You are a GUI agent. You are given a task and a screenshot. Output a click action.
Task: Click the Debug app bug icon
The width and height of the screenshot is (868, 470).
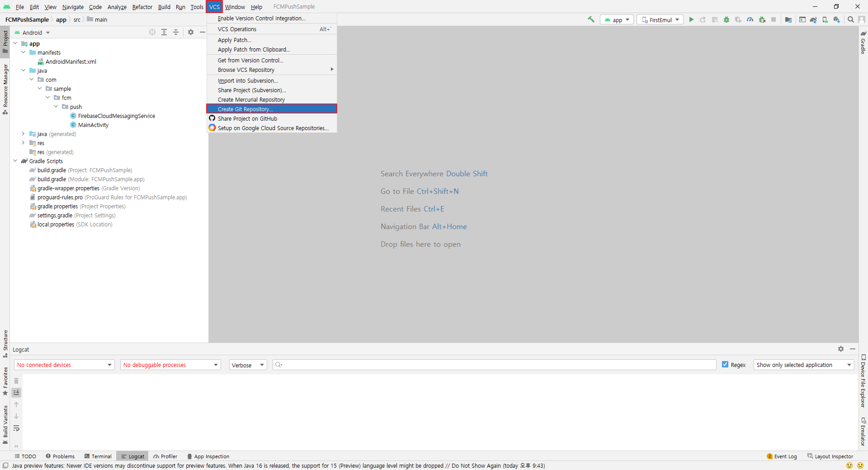pyautogui.click(x=726, y=19)
